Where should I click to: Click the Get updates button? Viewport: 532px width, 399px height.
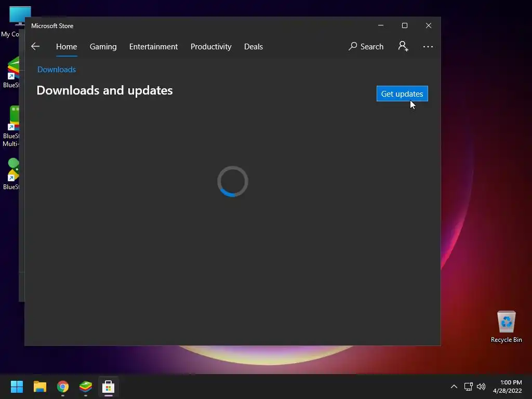[402, 94]
